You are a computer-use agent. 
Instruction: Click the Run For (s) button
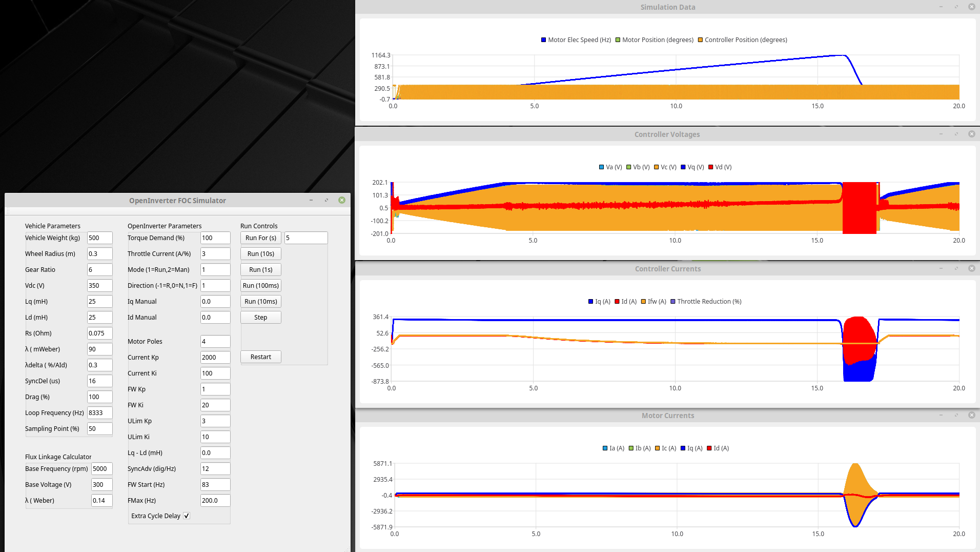click(x=260, y=238)
